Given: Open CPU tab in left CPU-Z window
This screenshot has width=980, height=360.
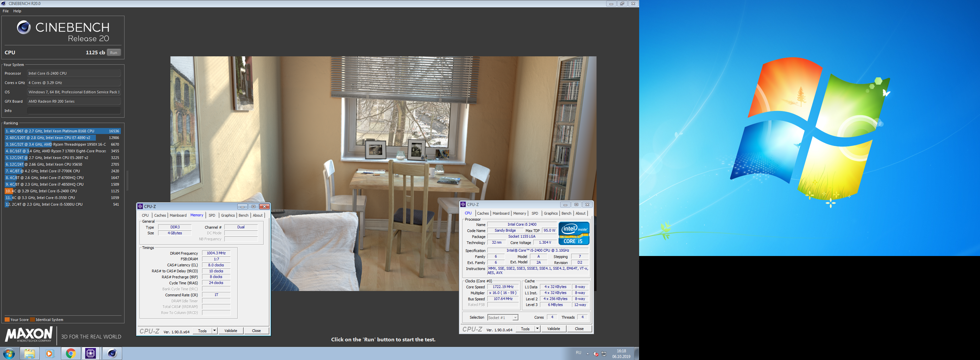Looking at the screenshot, I should [145, 215].
